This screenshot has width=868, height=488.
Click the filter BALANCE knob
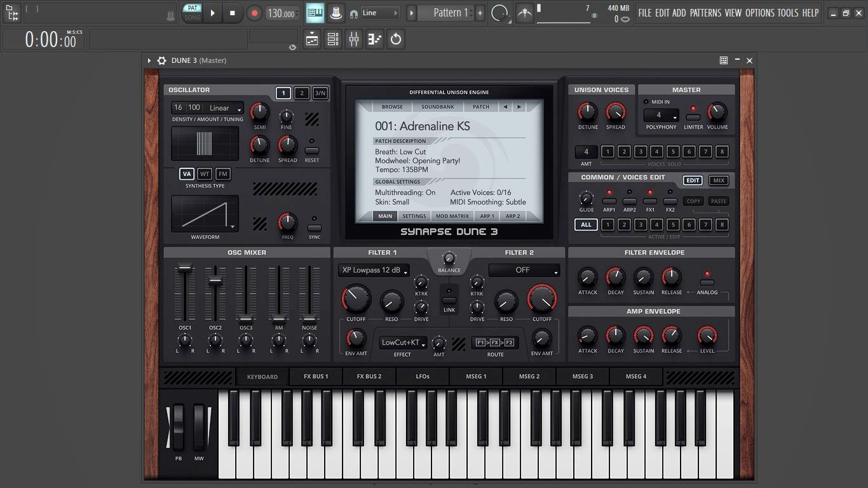pyautogui.click(x=449, y=259)
